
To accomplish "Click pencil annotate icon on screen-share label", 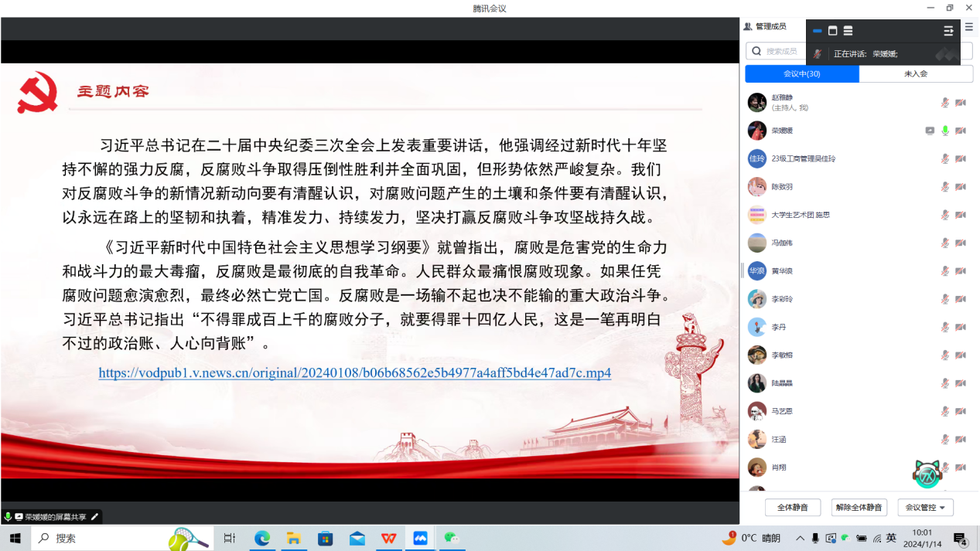I will click(94, 516).
